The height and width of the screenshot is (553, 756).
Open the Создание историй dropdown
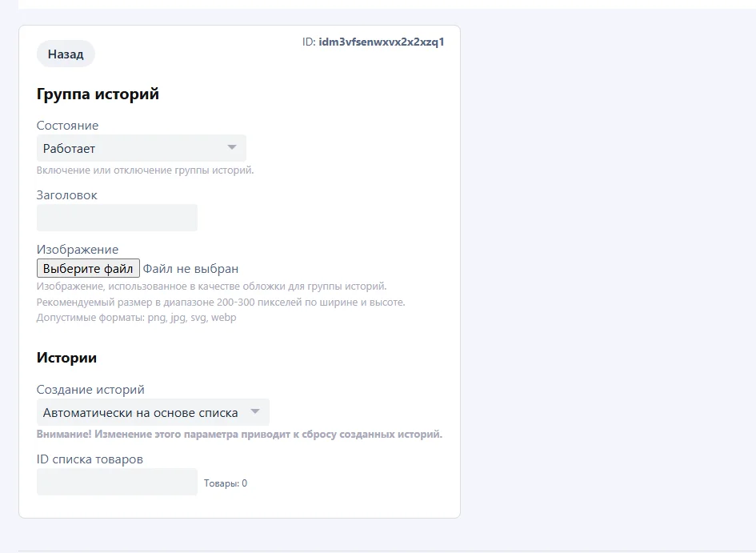coord(153,412)
